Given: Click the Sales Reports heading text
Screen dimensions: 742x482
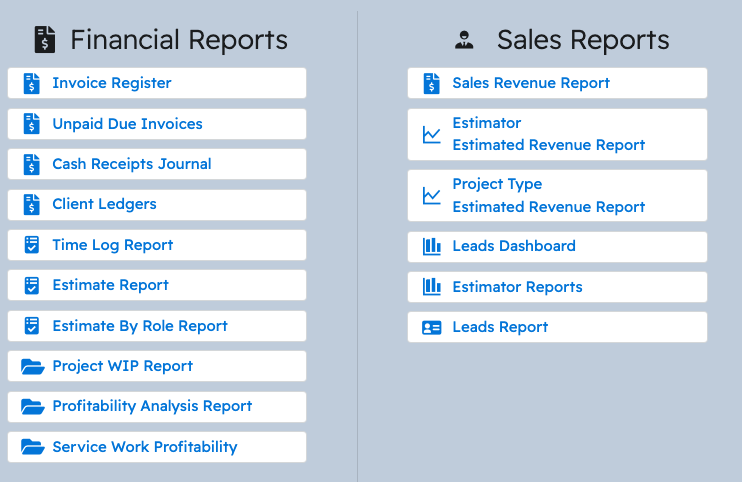Looking at the screenshot, I should point(583,40).
